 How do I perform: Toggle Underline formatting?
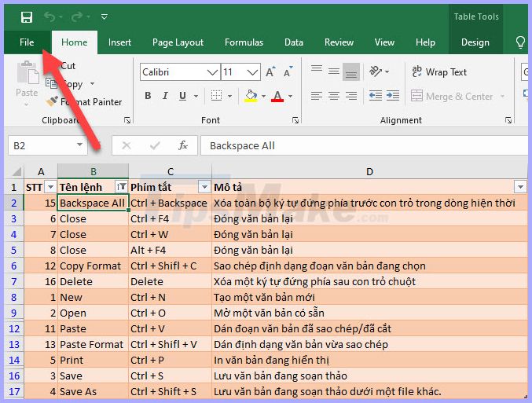coord(182,96)
